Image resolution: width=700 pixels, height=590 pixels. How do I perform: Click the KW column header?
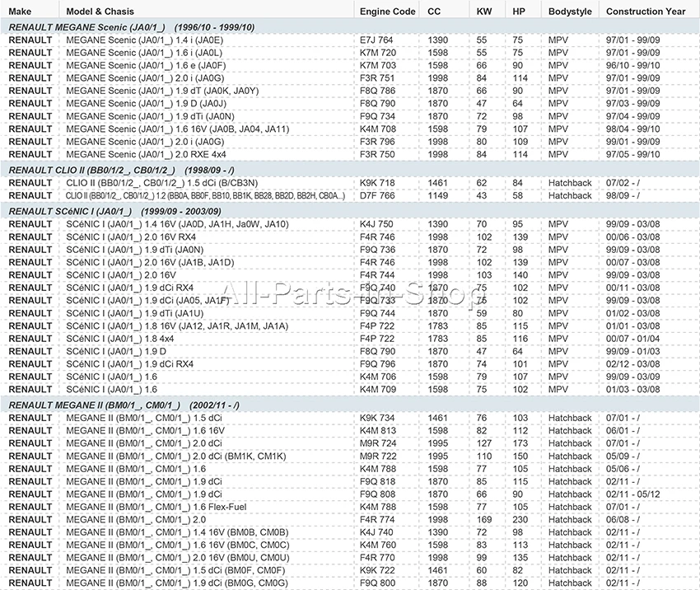pyautogui.click(x=484, y=12)
